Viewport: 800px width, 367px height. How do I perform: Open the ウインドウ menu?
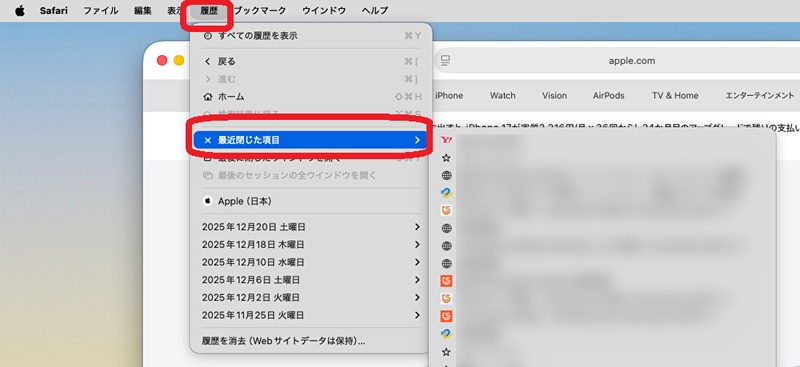pyautogui.click(x=323, y=11)
